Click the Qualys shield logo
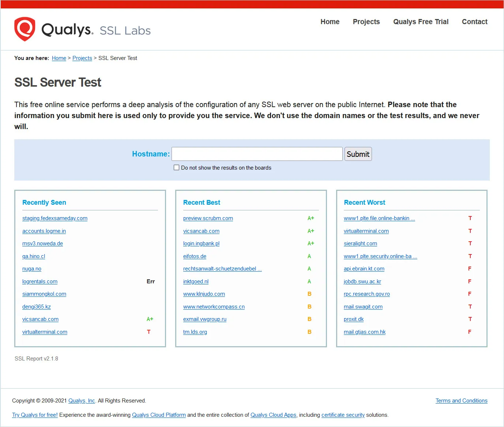The width and height of the screenshot is (504, 427). (25, 29)
